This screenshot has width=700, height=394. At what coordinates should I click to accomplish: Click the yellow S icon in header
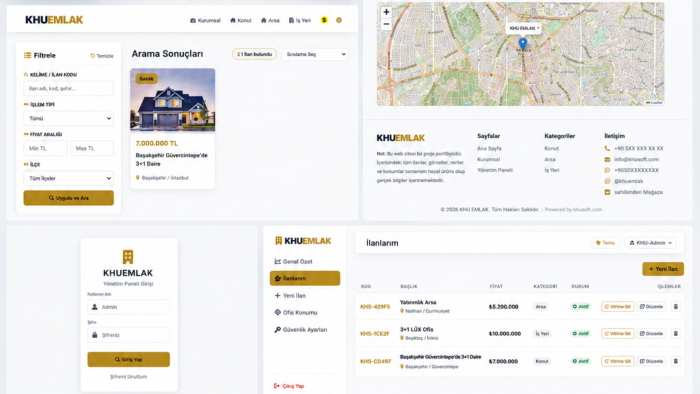(x=324, y=20)
